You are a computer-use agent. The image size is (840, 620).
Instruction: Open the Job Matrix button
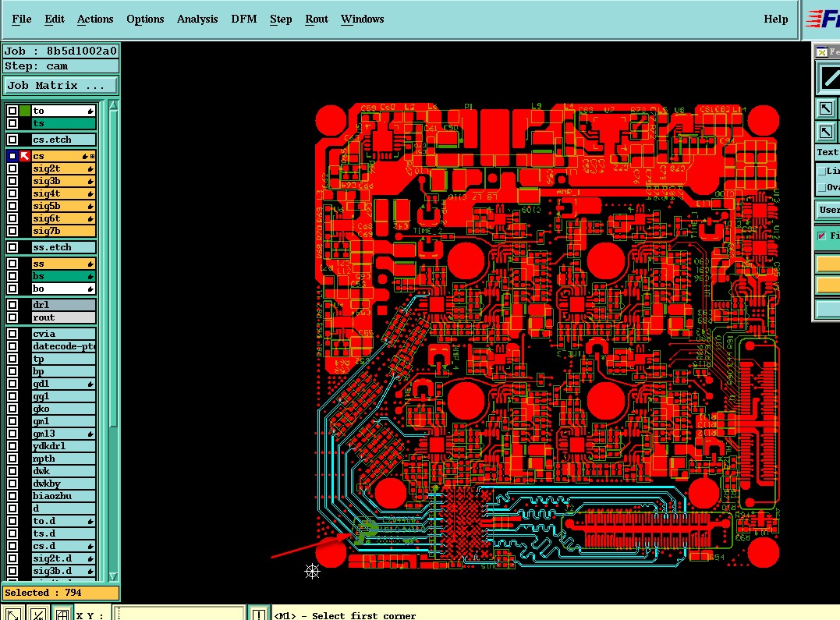tap(60, 86)
